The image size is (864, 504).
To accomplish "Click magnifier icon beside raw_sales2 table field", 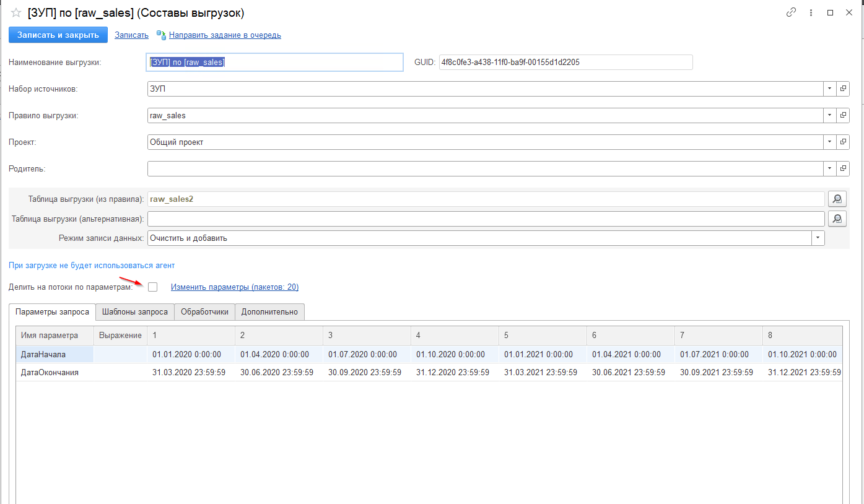I will click(x=837, y=199).
